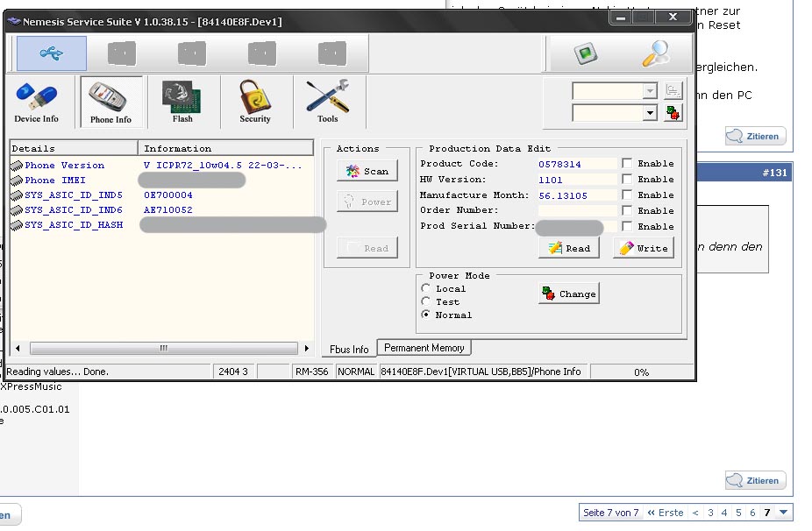Viewport: 812px width, 531px height.
Task: Click the value AE710052
Action: click(x=167, y=210)
